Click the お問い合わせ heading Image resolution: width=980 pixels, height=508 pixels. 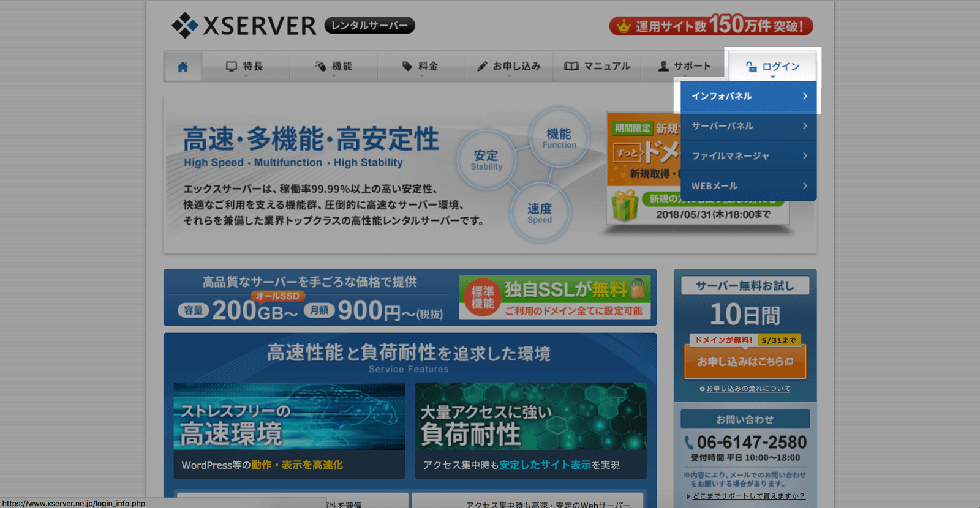pyautogui.click(x=745, y=419)
